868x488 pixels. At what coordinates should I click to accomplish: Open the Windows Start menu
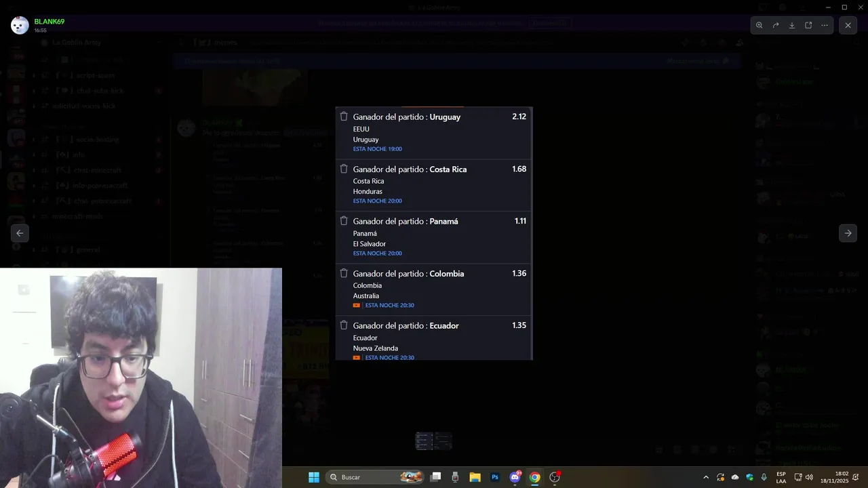point(314,477)
